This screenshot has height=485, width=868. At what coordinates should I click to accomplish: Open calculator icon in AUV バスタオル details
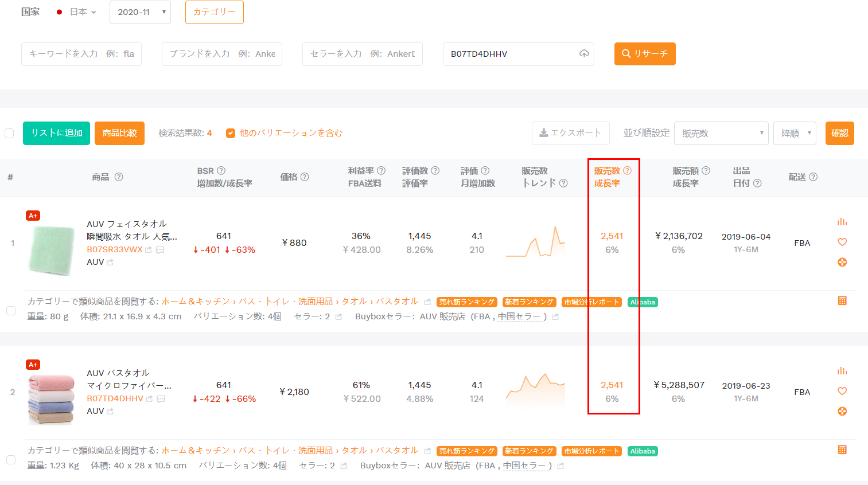(842, 449)
